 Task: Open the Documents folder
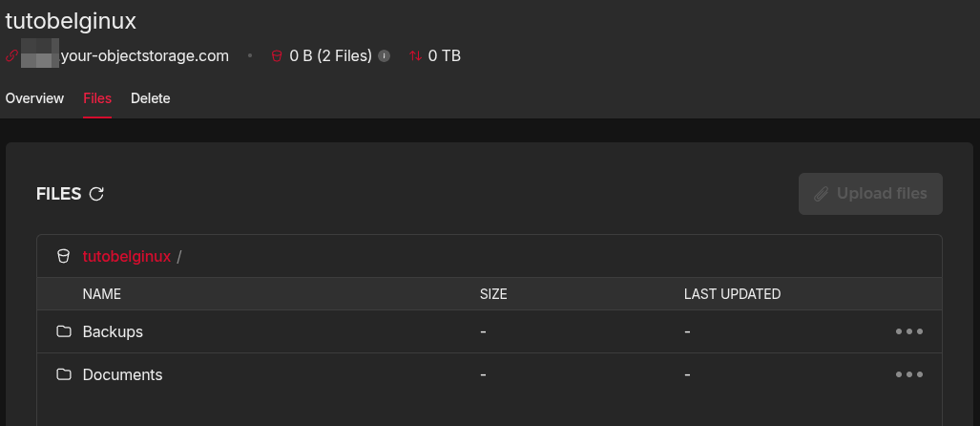122,374
